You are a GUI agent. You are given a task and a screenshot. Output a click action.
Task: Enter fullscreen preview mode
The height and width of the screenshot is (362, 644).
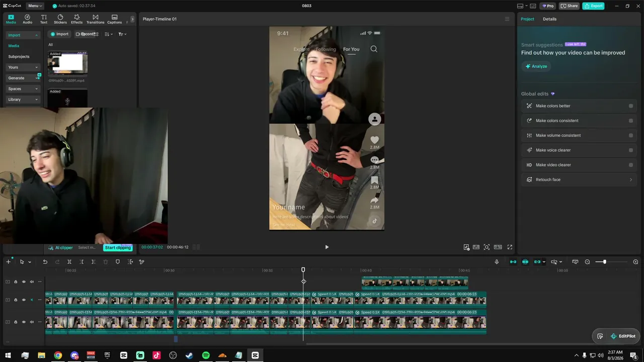pos(510,247)
